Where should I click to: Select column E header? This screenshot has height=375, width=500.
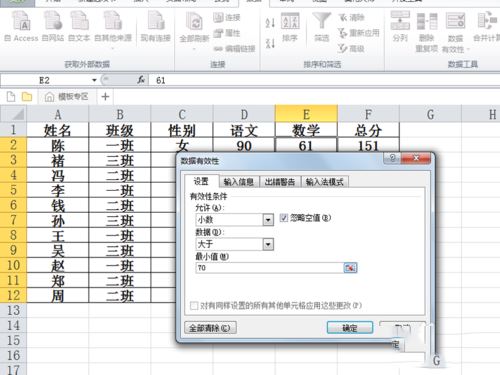click(306, 114)
